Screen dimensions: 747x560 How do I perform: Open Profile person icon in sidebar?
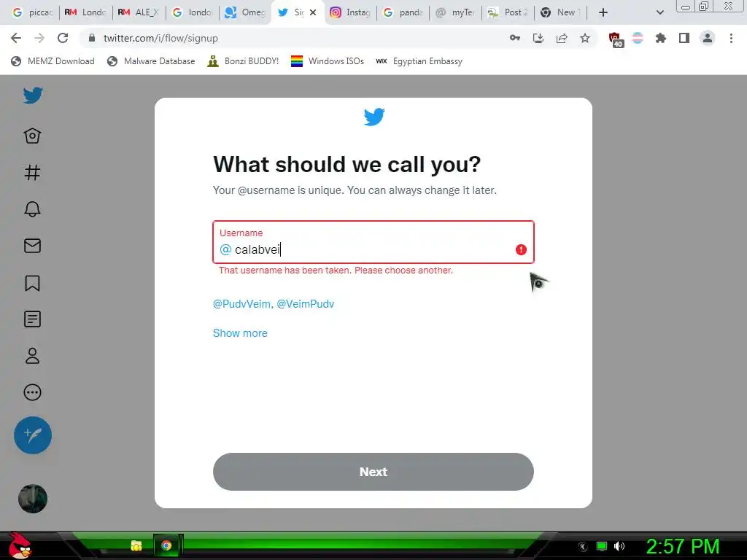(x=32, y=356)
